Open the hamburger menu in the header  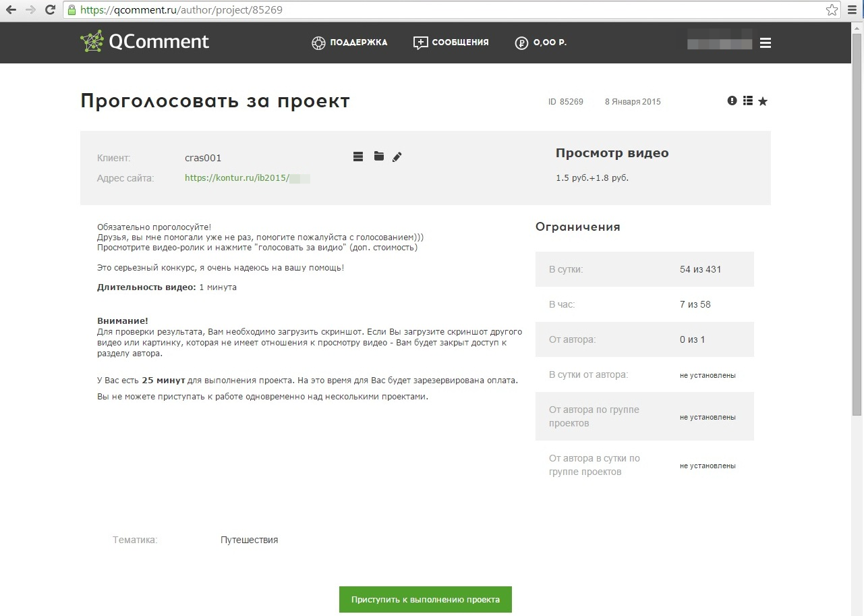coord(765,43)
